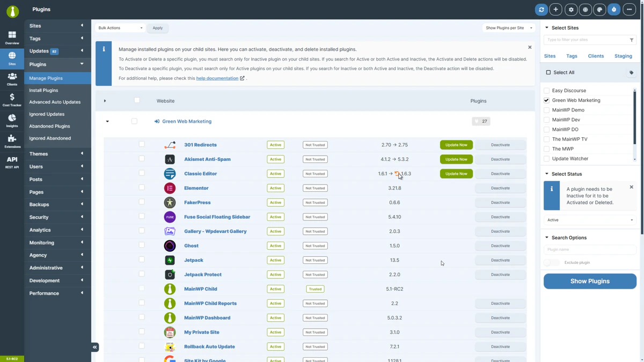Image resolution: width=644 pixels, height=362 pixels.
Task: Switch to the Tags tab in Select Sites
Action: point(572,56)
